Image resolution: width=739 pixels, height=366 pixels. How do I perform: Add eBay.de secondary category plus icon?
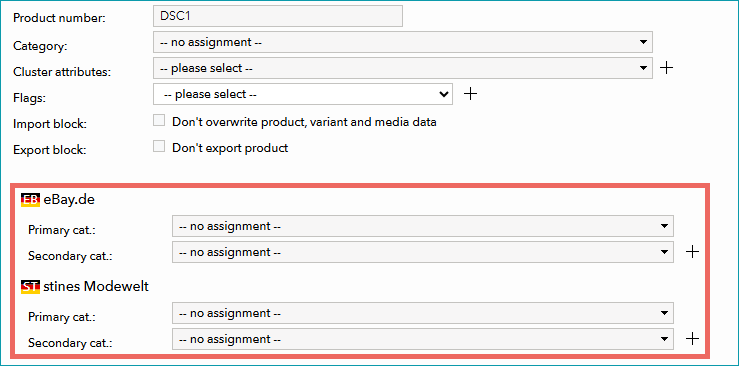pyautogui.click(x=692, y=252)
